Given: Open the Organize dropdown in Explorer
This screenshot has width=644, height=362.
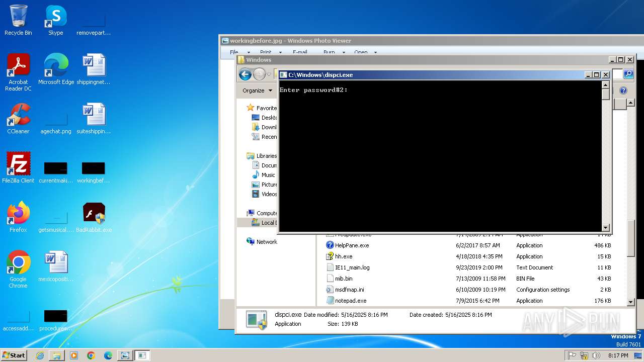Looking at the screenshot, I should 257,90.
